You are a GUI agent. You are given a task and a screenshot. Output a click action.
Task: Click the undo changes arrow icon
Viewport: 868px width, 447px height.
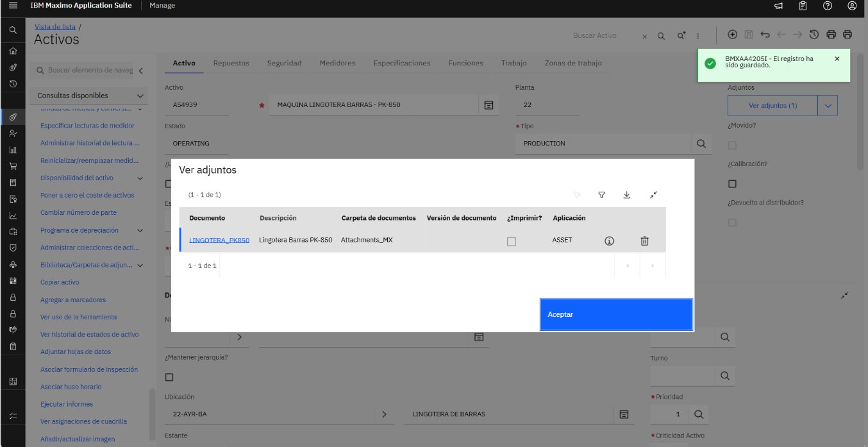(x=765, y=35)
